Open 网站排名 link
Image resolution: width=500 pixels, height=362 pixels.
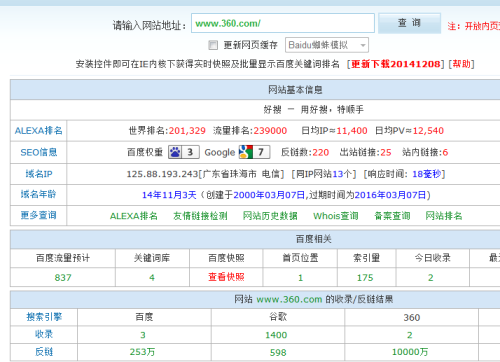[x=444, y=216]
